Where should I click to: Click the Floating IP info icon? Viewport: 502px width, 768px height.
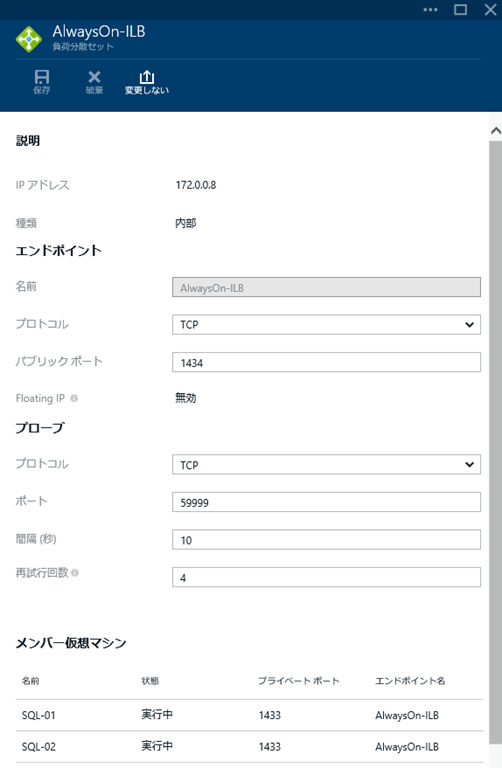pos(74,398)
